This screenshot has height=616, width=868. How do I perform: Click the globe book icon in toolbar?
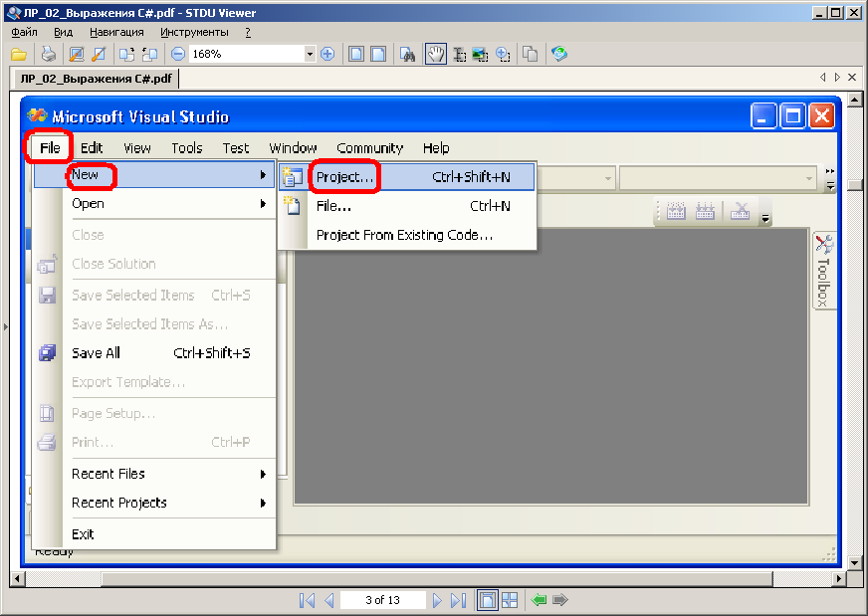[x=559, y=55]
